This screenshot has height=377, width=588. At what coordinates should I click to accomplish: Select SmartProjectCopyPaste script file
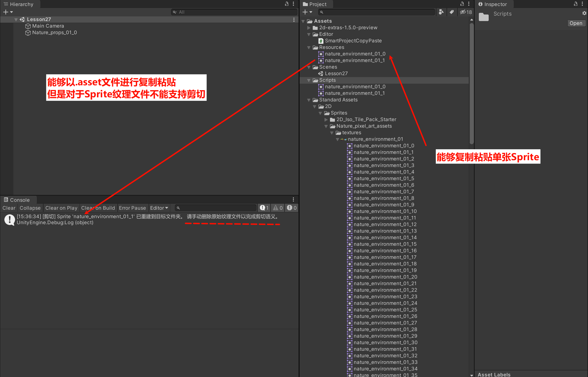click(x=353, y=41)
